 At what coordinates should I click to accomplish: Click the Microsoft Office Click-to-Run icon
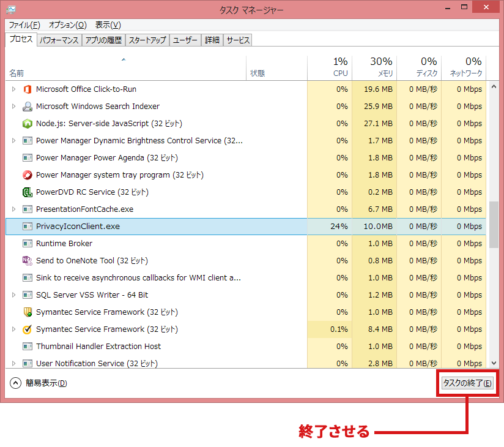pyautogui.click(x=27, y=89)
